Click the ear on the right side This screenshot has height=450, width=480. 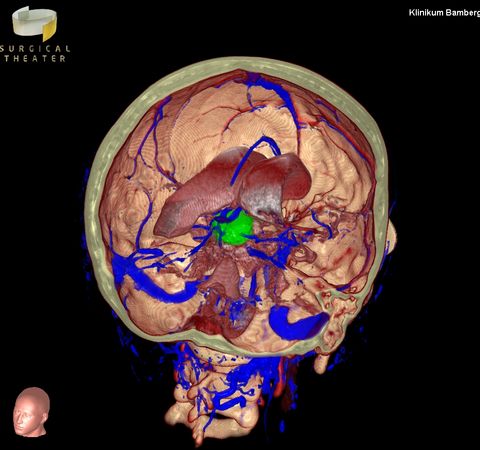[391, 237]
